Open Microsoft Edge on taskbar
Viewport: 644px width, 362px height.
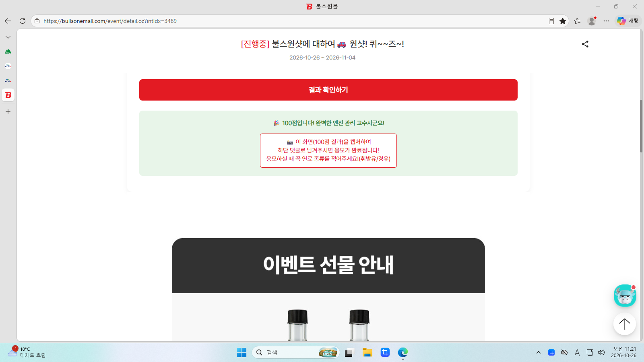click(x=403, y=353)
